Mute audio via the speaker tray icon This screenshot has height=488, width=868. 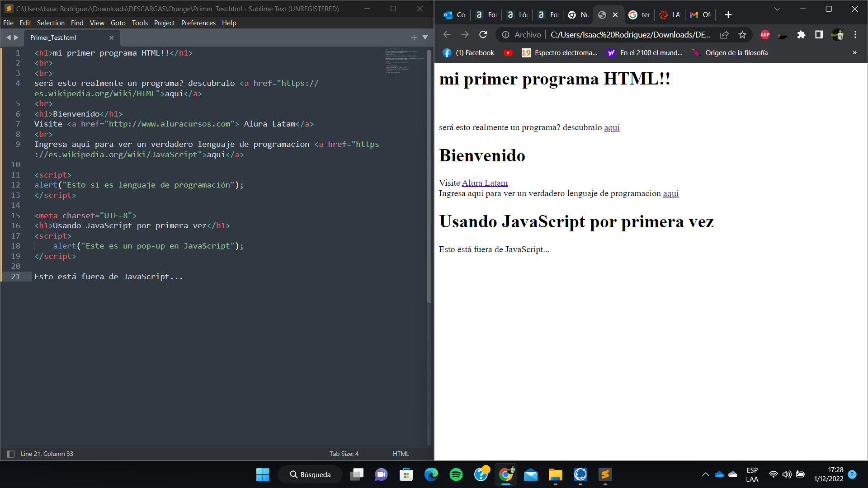787,474
